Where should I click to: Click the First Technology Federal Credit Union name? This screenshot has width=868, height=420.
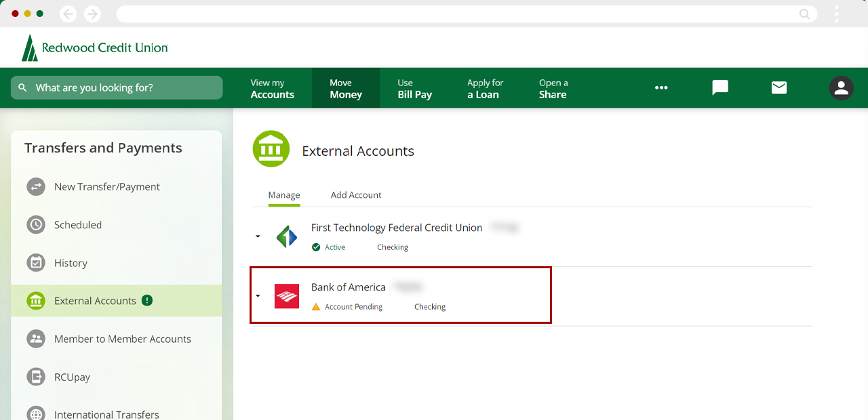tap(397, 228)
